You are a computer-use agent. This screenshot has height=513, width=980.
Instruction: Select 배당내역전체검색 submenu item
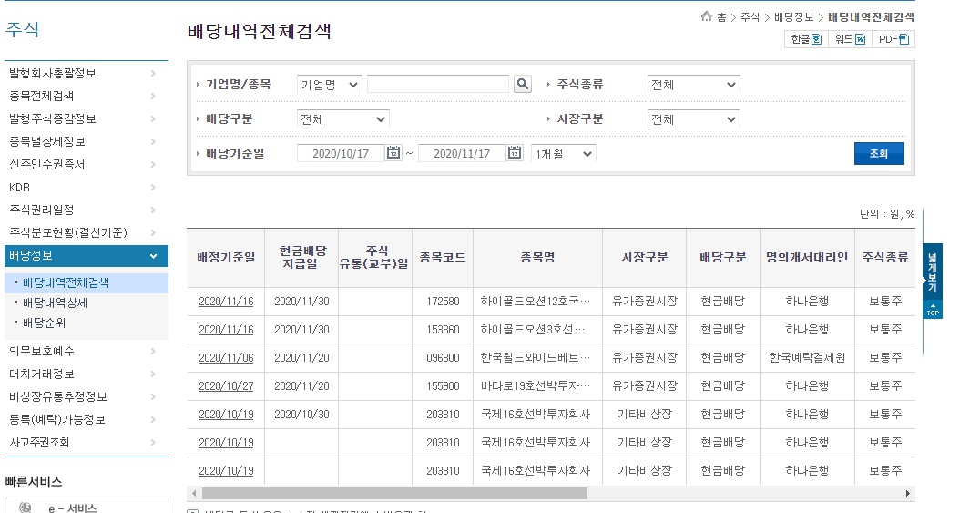(66, 282)
